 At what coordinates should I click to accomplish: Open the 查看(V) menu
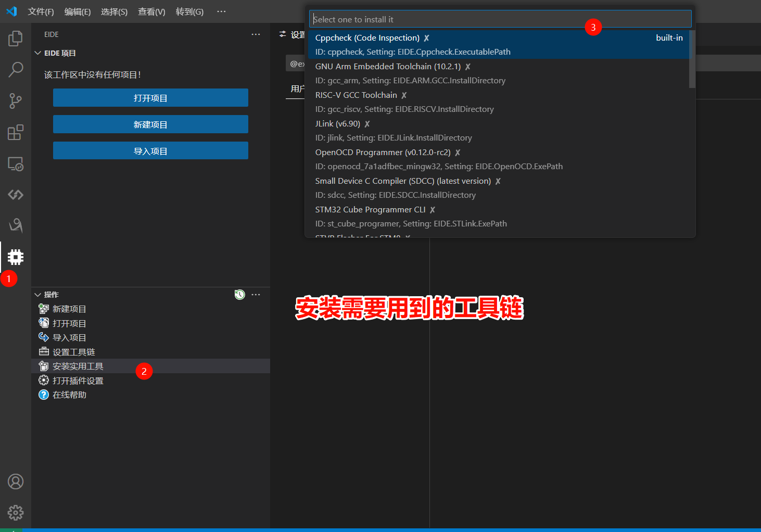pos(151,11)
